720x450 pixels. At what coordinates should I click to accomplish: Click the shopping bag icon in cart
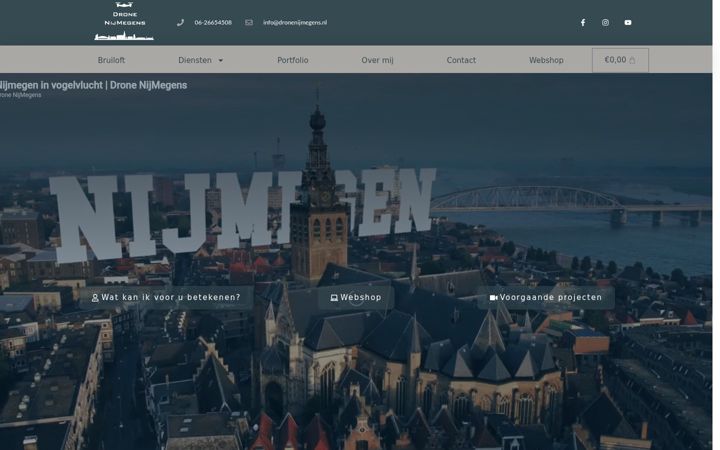click(x=632, y=60)
